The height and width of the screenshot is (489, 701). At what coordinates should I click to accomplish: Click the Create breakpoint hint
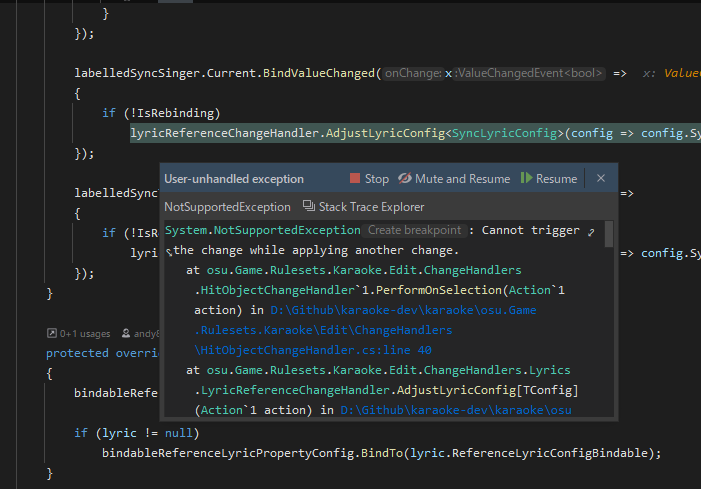click(414, 230)
